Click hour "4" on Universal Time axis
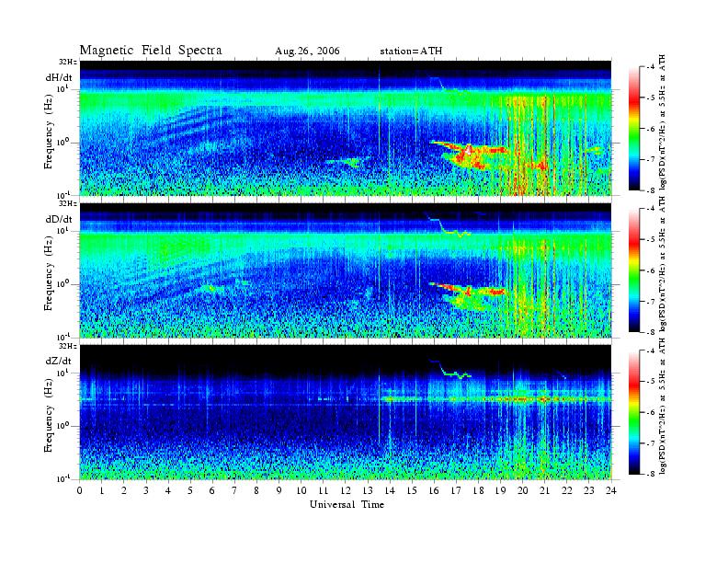Screen dimensions: 728x563 pos(168,490)
